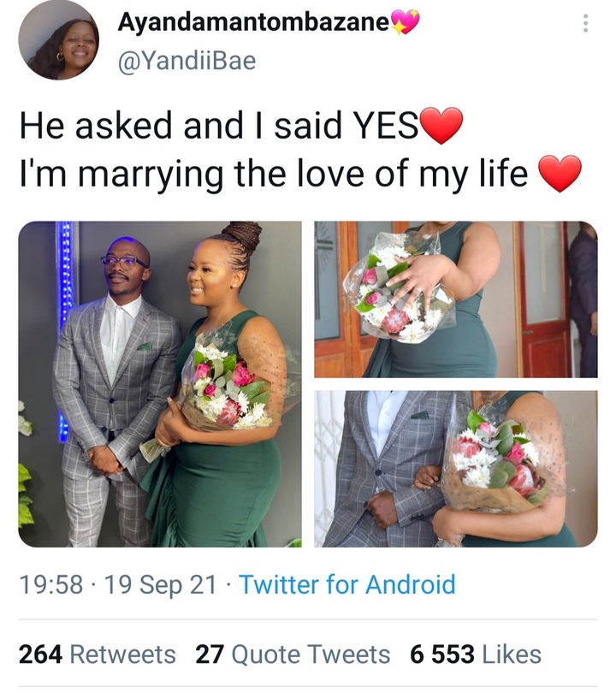View the 27 Quote Tweets list
The height and width of the screenshot is (693, 616).
pyautogui.click(x=293, y=654)
